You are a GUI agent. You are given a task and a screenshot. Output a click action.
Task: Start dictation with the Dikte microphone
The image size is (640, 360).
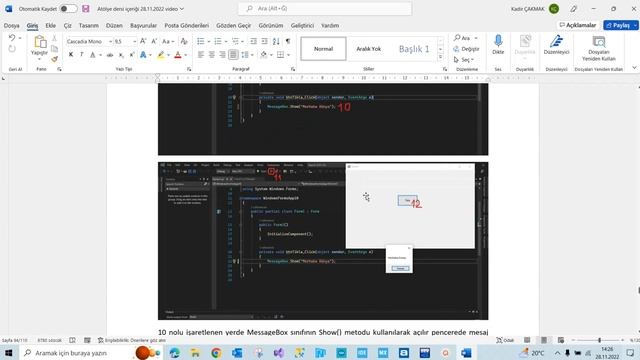point(498,45)
